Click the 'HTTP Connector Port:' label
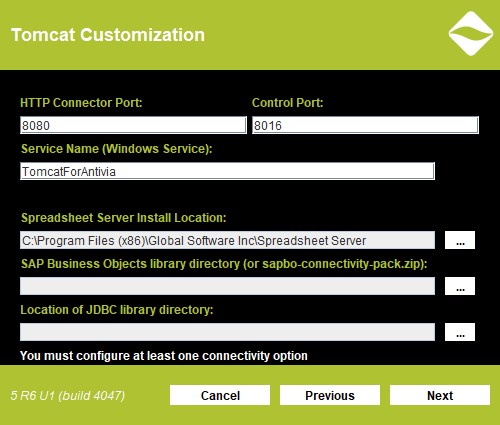The image size is (500, 425). tap(81, 103)
